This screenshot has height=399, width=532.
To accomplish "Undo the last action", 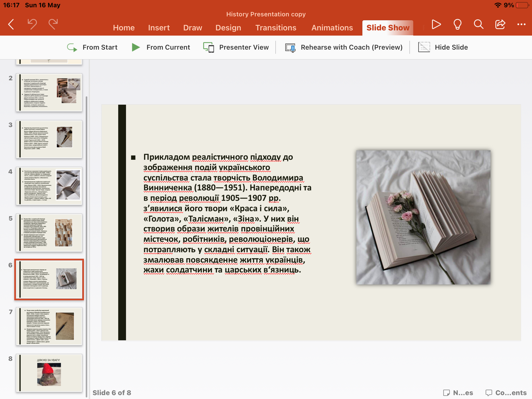I will coord(32,24).
